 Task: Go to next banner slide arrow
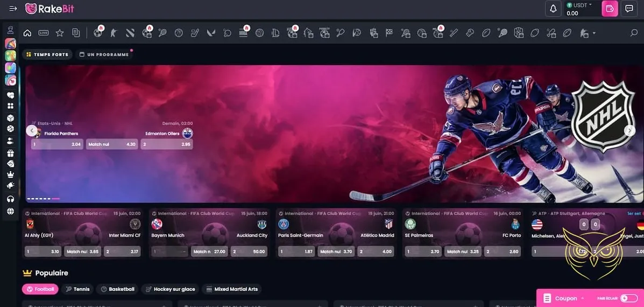pos(629,130)
